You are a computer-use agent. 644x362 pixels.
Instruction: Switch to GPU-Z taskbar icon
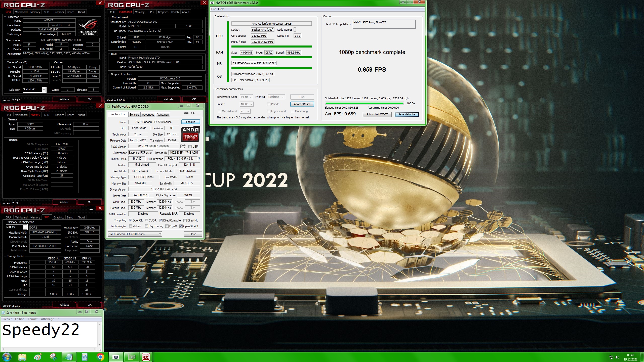click(132, 357)
